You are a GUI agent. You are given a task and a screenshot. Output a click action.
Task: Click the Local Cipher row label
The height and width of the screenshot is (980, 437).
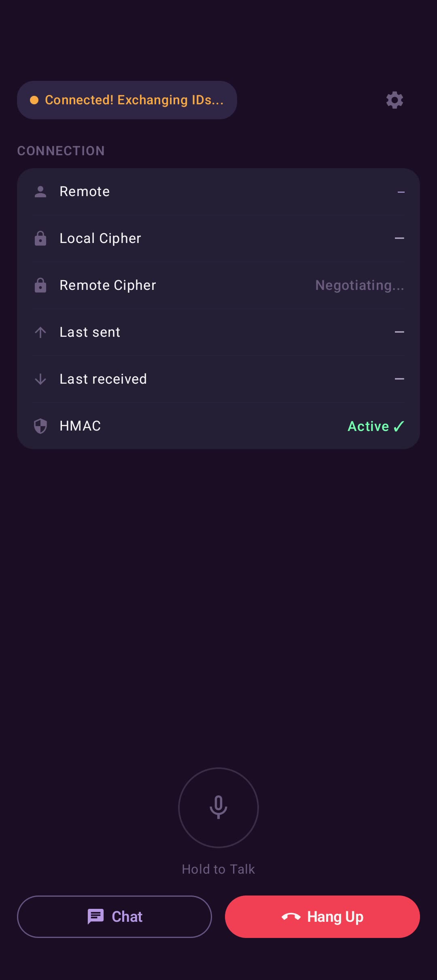coord(100,239)
